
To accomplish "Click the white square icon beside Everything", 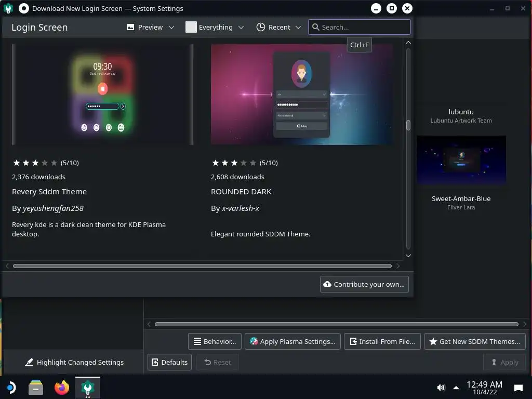I will click(x=191, y=27).
